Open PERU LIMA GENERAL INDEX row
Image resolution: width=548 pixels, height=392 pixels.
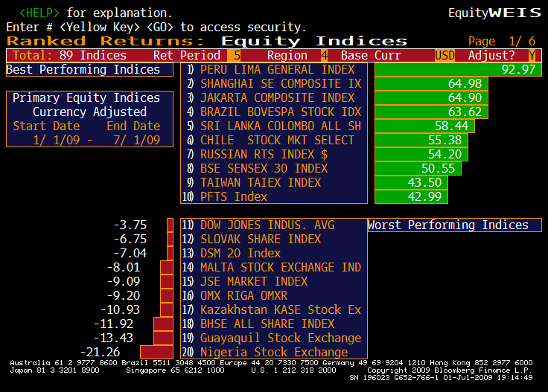(274, 69)
